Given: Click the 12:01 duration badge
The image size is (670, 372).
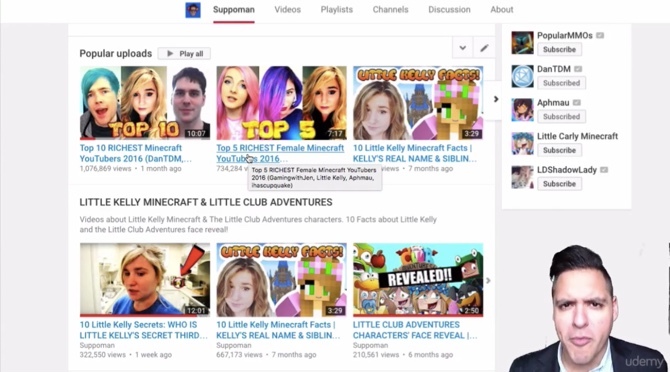Looking at the screenshot, I should click(x=196, y=311).
